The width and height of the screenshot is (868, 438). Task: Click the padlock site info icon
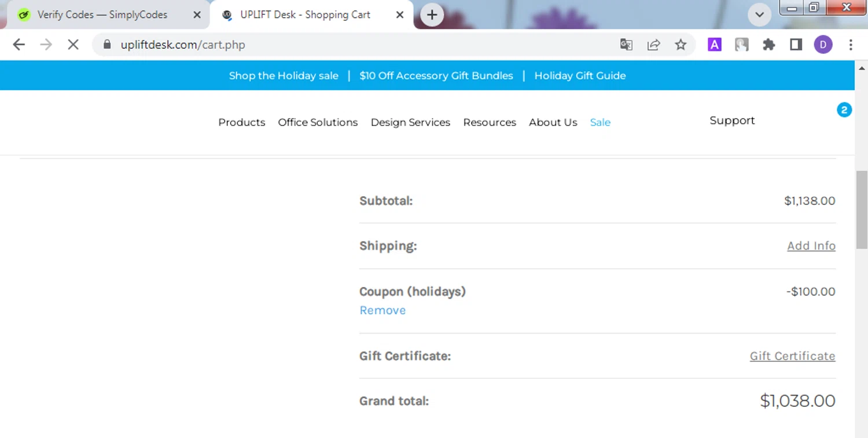[107, 45]
